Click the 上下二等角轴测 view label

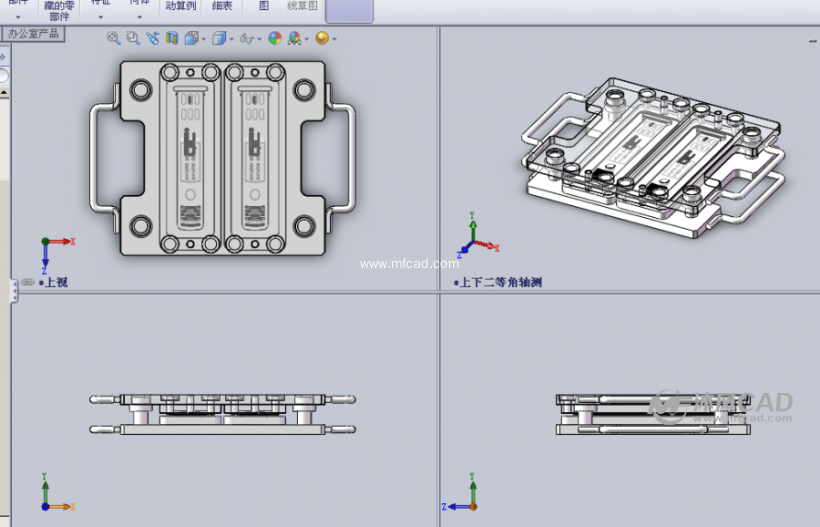(x=500, y=283)
